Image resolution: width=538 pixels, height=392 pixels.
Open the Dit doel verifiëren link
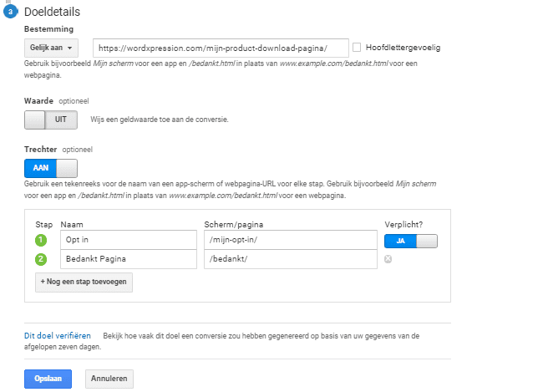(58, 336)
